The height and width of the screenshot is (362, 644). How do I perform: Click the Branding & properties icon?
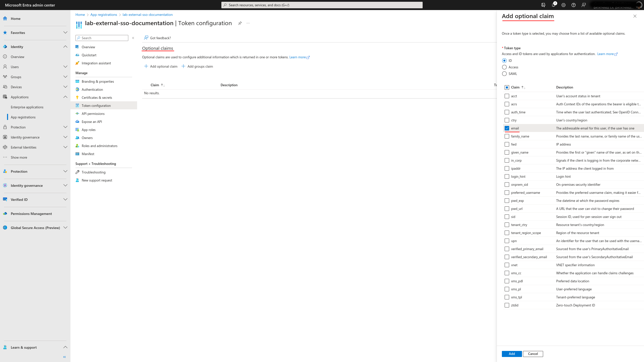(x=77, y=81)
